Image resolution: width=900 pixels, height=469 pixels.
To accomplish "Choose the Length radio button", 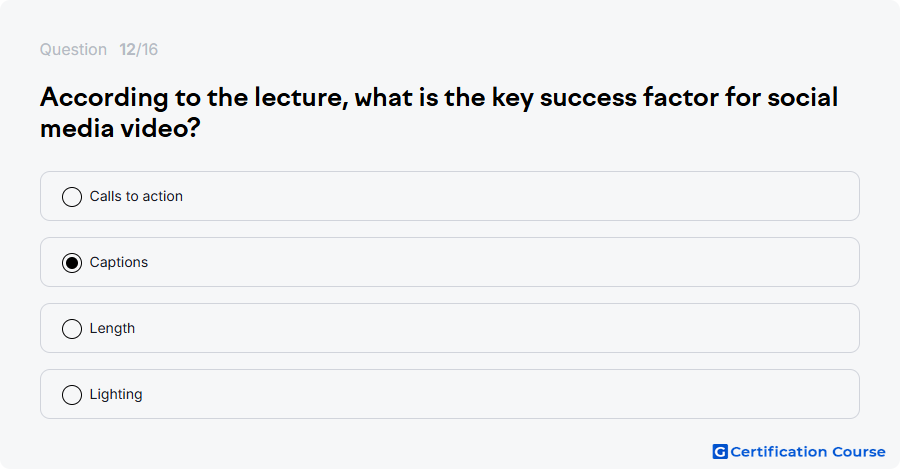I will (72, 329).
